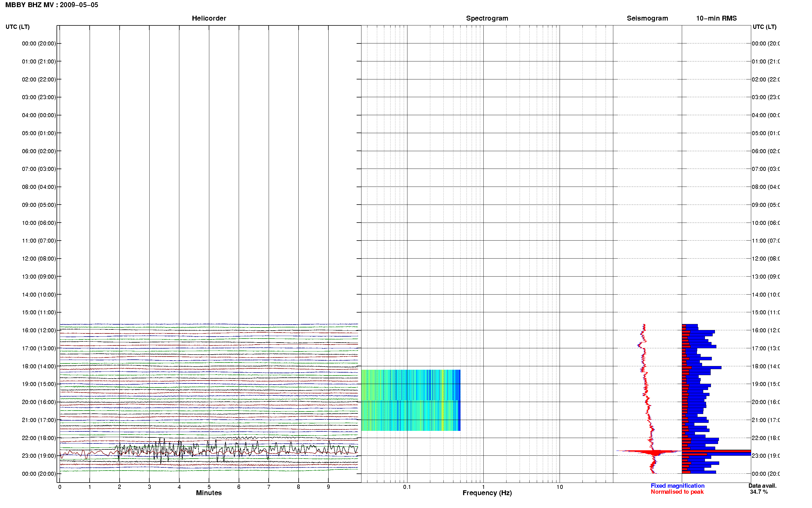The image size is (812, 508).
Task: Click the left '22:00 (18:00)' time label
Action: click(39, 438)
